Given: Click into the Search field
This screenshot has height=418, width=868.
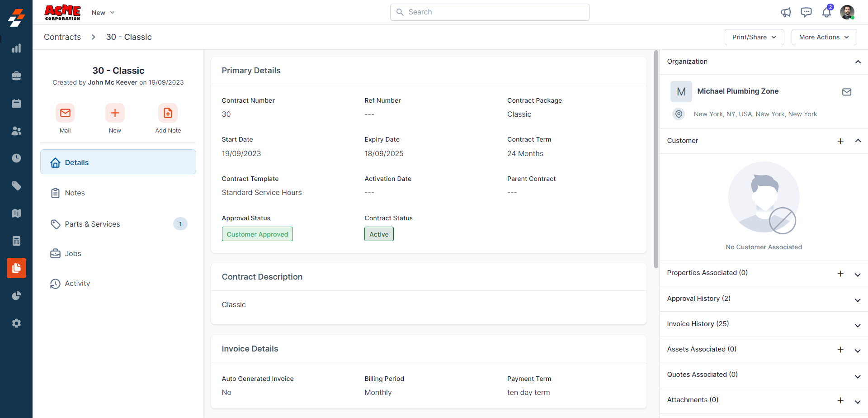Looking at the screenshot, I should tap(490, 12).
